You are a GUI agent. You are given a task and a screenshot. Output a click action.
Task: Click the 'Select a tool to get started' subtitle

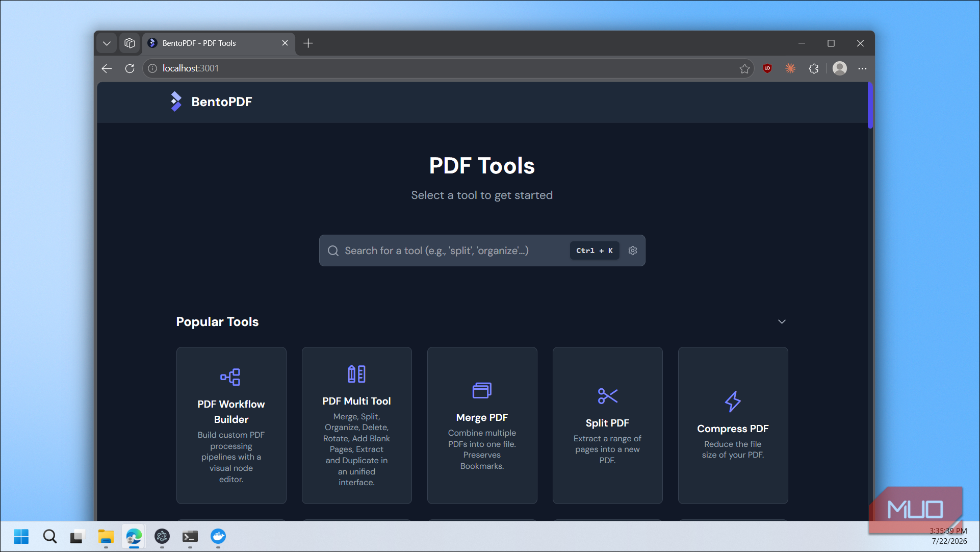point(482,195)
